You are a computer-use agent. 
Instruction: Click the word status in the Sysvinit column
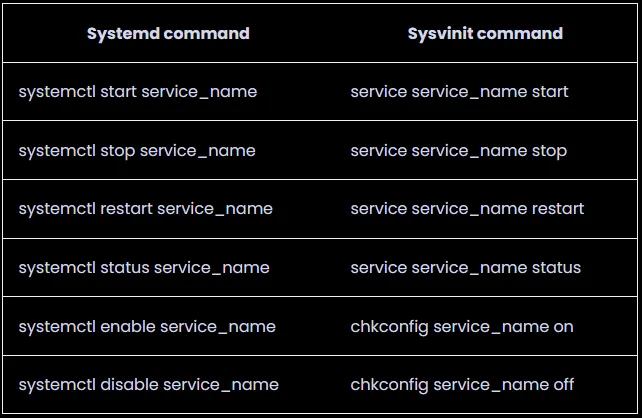556,268
